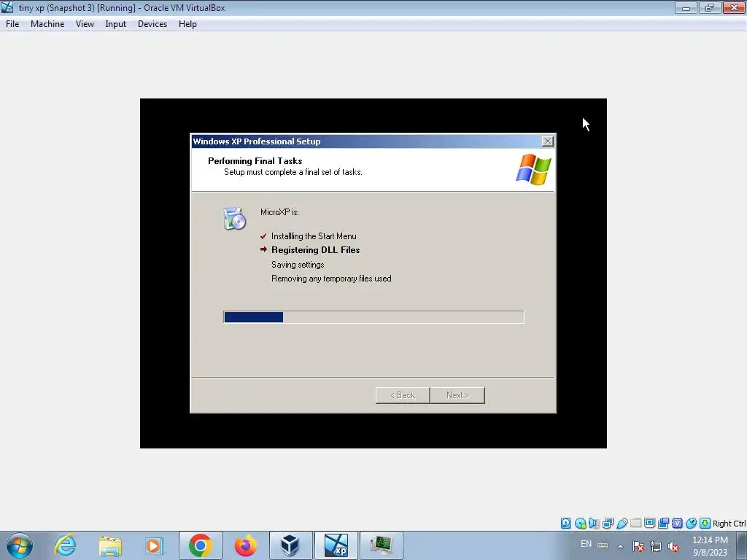
Task: Open the Machine menu
Action: [x=47, y=24]
